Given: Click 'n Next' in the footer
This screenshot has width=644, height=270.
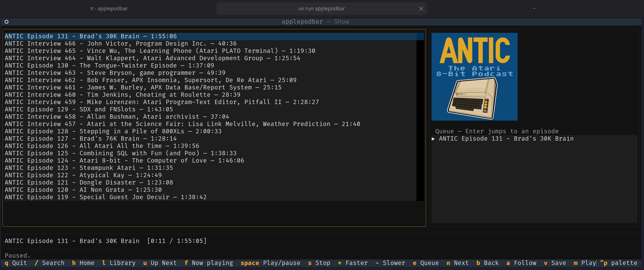Looking at the screenshot, I should (458, 263).
